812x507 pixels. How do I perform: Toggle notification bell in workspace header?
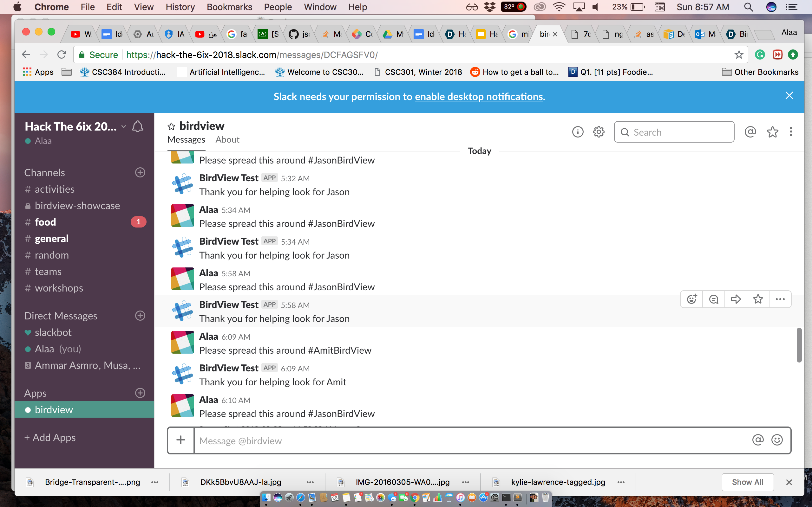(x=138, y=126)
